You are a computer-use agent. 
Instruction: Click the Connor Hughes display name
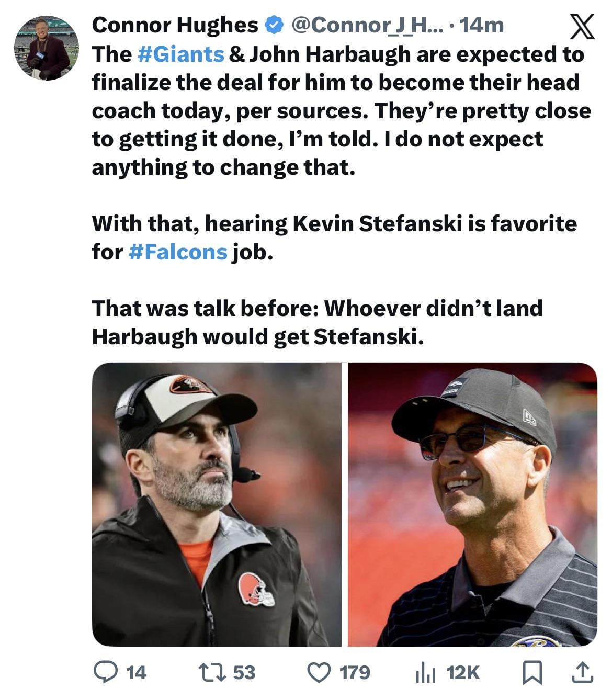tap(175, 25)
